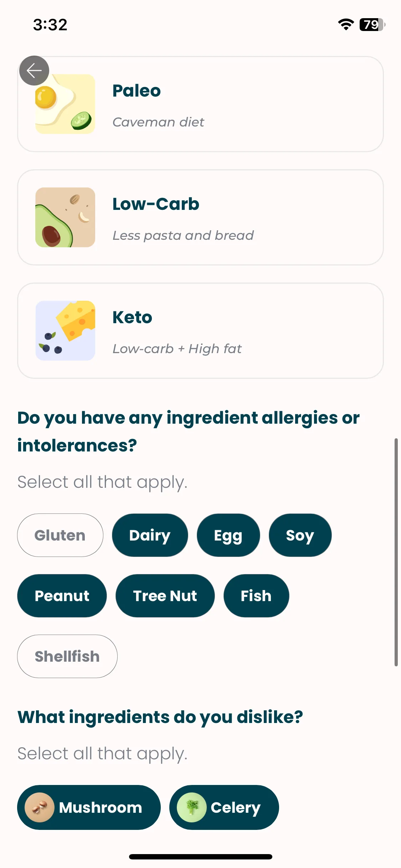
Task: Tap the Paleo fried egg illustration
Action: [65, 104]
